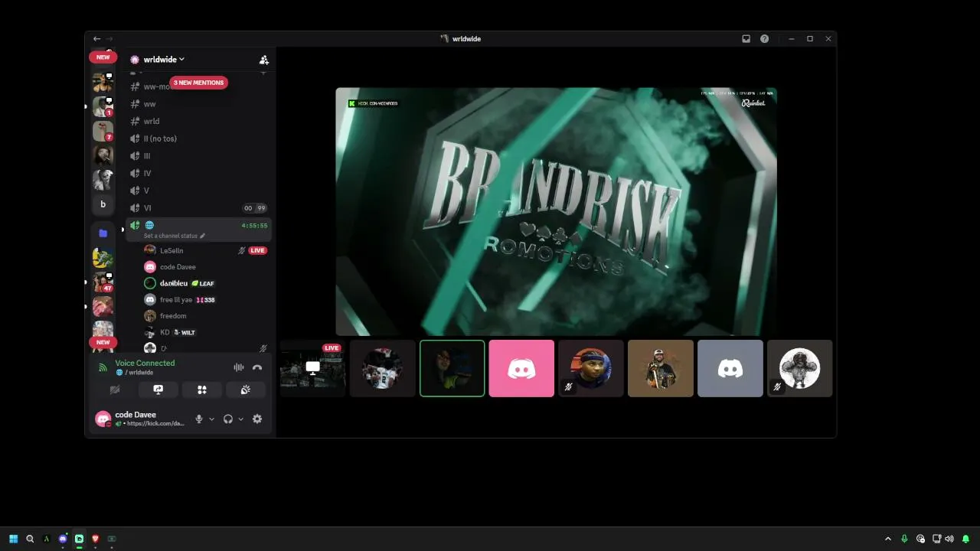Open server icon with 7 notifications
Screen dimensions: 980x551
[x=103, y=131]
